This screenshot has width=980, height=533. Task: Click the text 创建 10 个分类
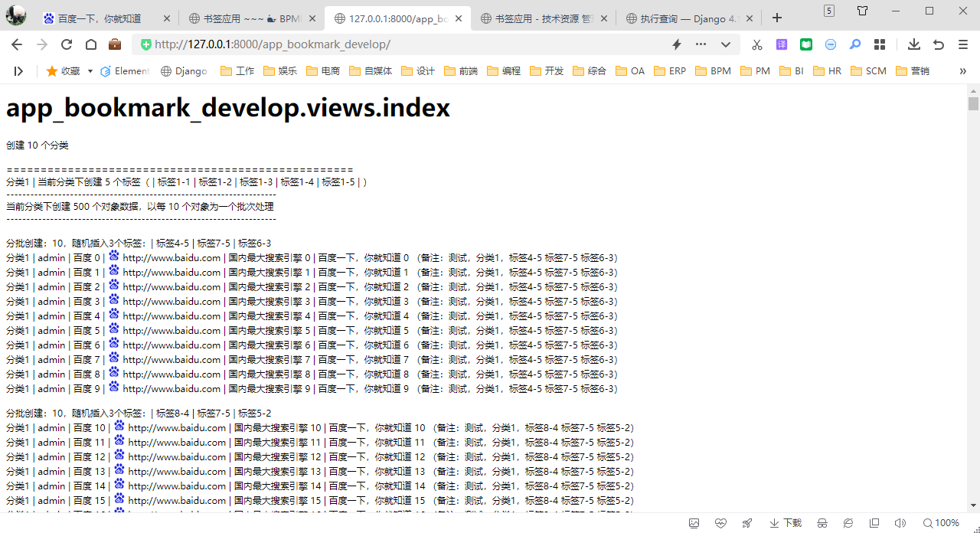pyautogui.click(x=38, y=146)
